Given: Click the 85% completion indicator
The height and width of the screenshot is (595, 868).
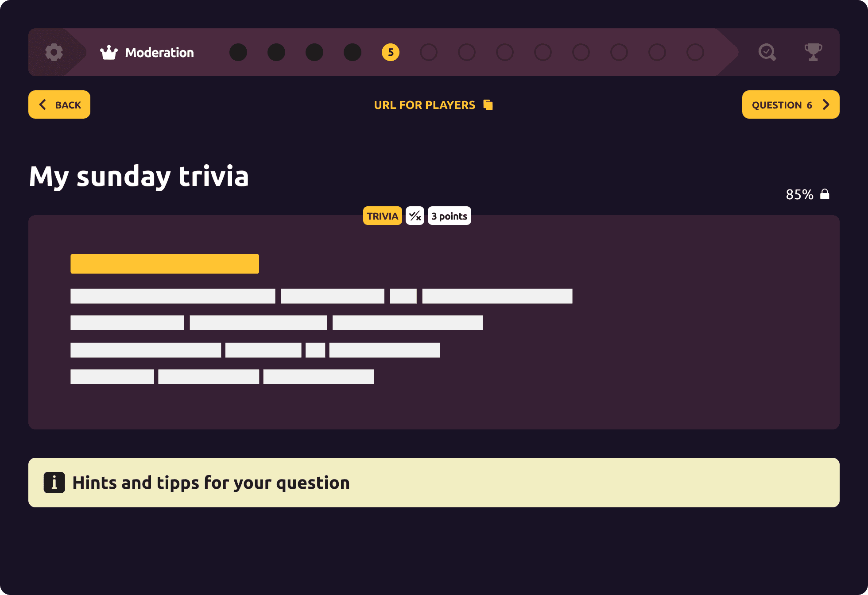Looking at the screenshot, I should pos(799,193).
